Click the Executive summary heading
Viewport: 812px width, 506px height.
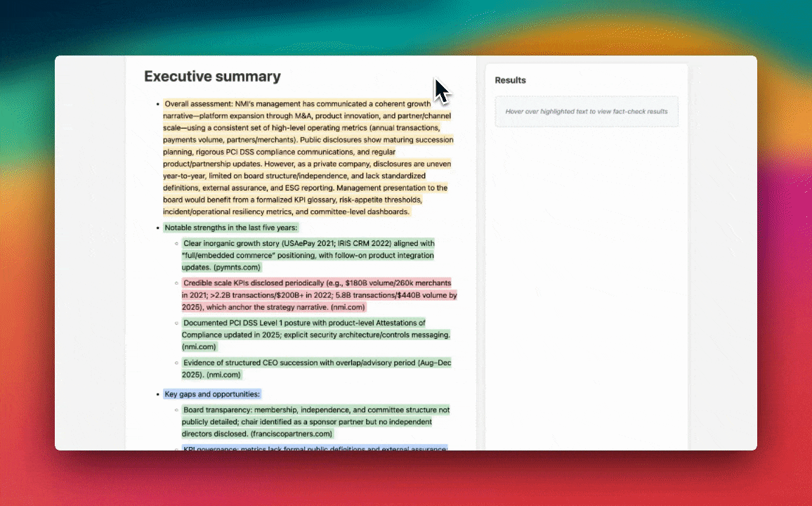click(x=212, y=76)
